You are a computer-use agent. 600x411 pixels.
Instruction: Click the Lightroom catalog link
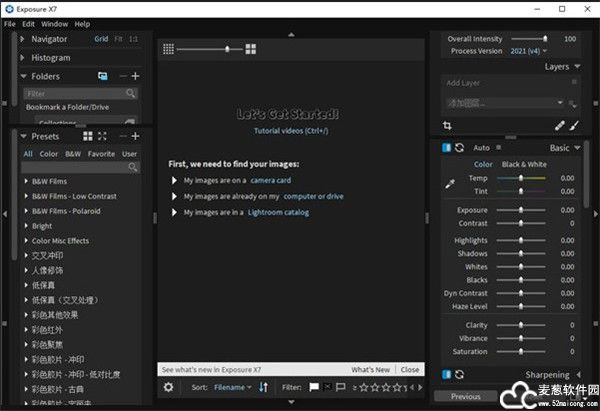pyautogui.click(x=278, y=212)
